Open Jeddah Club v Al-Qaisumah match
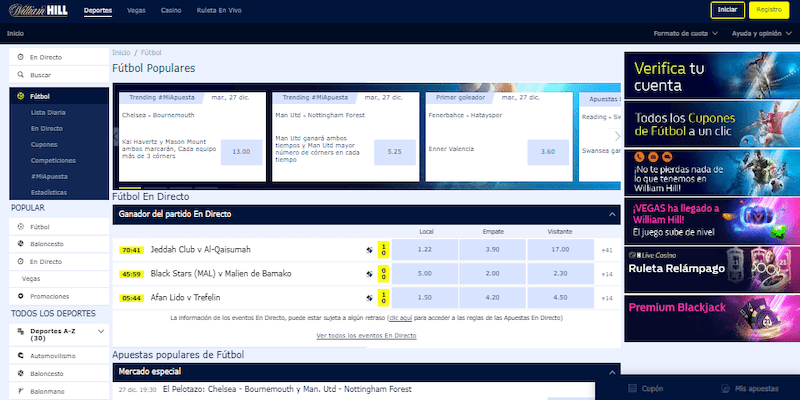The height and width of the screenshot is (400, 800). 201,249
